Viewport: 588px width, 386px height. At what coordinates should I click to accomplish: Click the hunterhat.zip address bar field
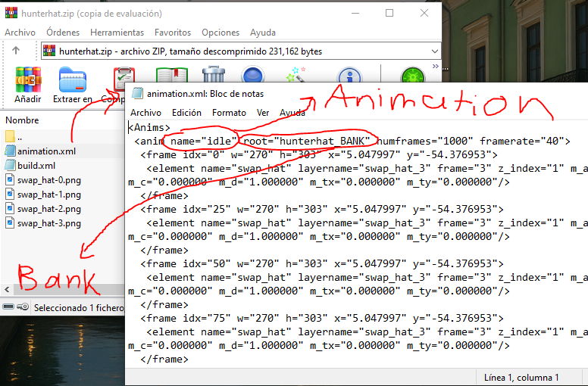[240, 51]
